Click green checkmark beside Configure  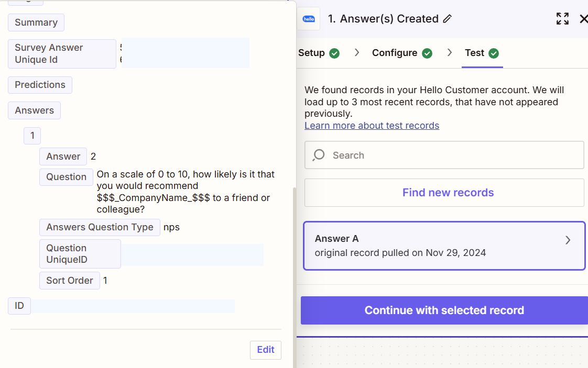click(427, 53)
